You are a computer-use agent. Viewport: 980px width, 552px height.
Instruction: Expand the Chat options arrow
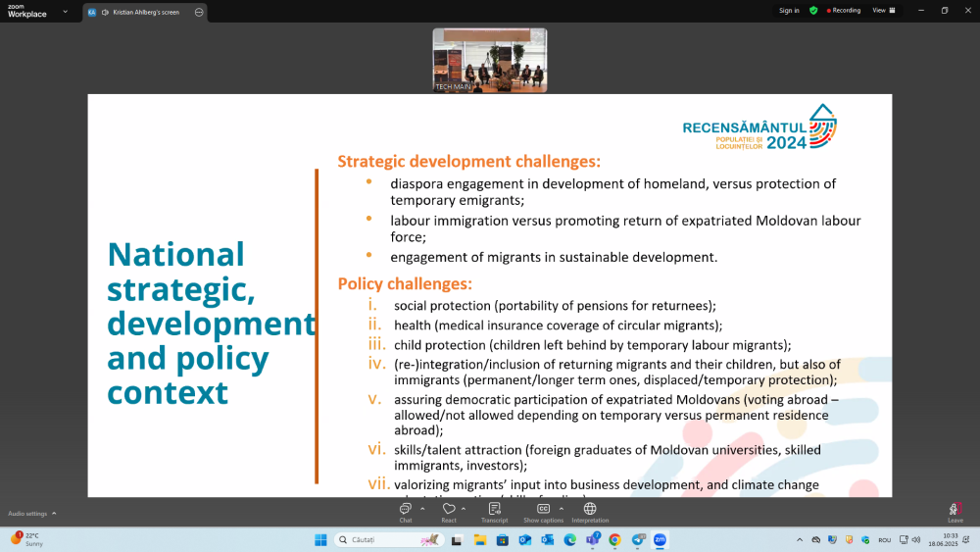[x=423, y=509]
